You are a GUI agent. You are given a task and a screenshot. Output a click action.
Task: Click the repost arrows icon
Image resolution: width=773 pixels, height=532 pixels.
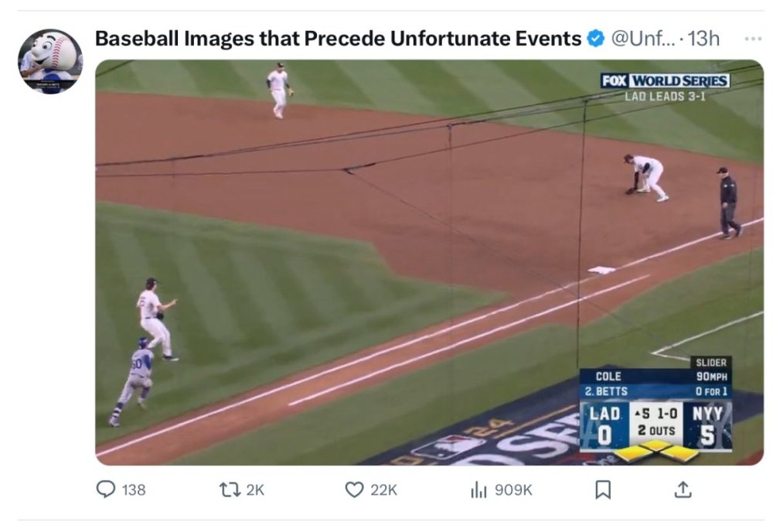coord(229,489)
